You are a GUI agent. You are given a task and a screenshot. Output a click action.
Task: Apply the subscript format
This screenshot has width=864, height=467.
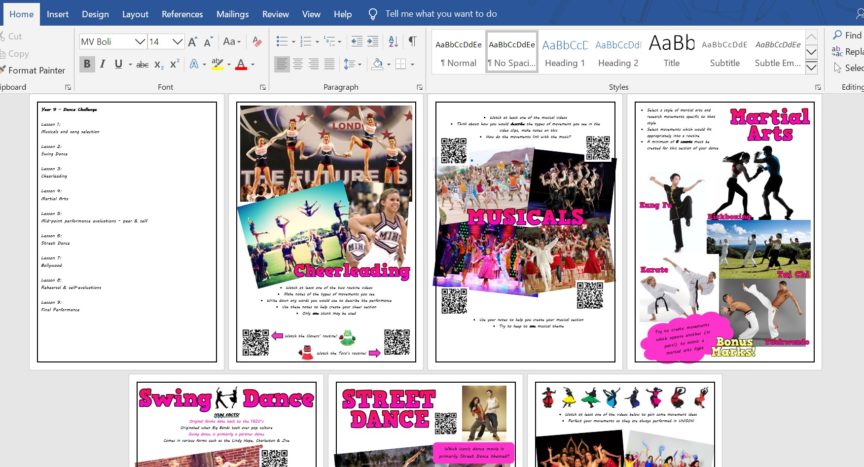158,64
